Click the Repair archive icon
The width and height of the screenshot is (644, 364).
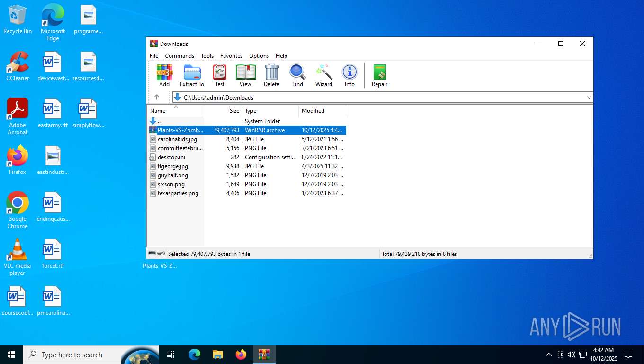[x=379, y=75]
